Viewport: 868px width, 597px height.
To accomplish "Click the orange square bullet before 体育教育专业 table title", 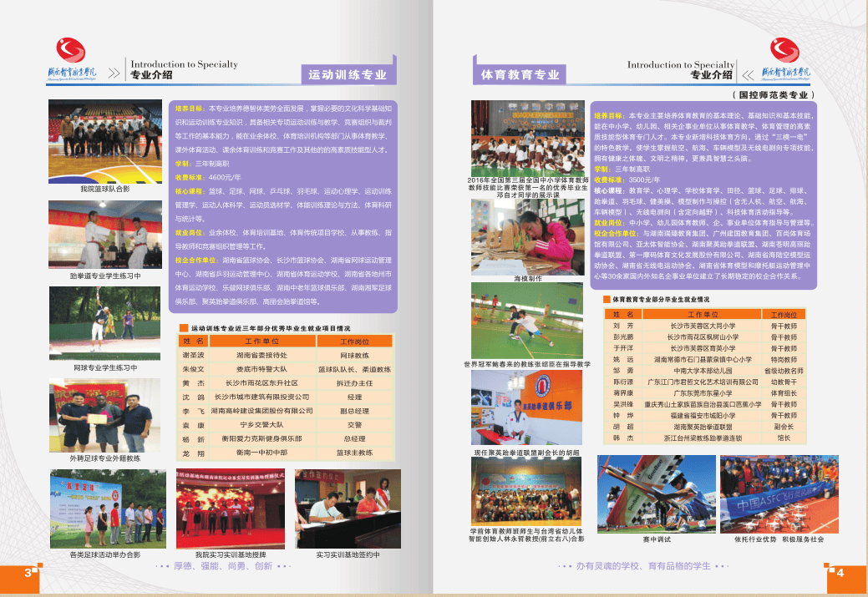I will 607,298.
